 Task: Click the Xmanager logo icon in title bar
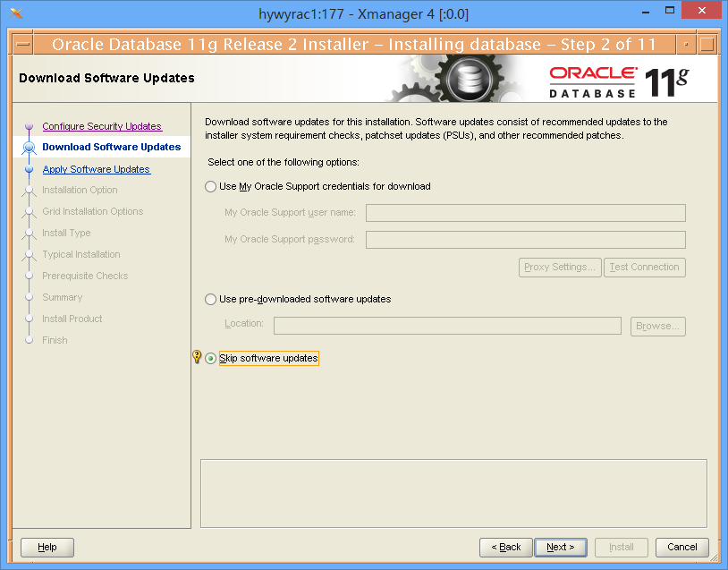[16, 13]
